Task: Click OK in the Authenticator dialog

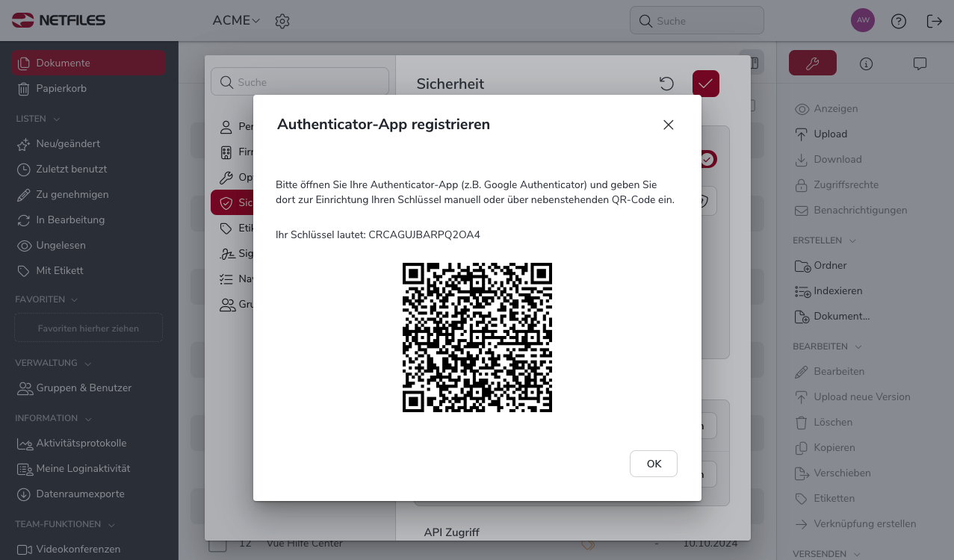Action: 653,464
